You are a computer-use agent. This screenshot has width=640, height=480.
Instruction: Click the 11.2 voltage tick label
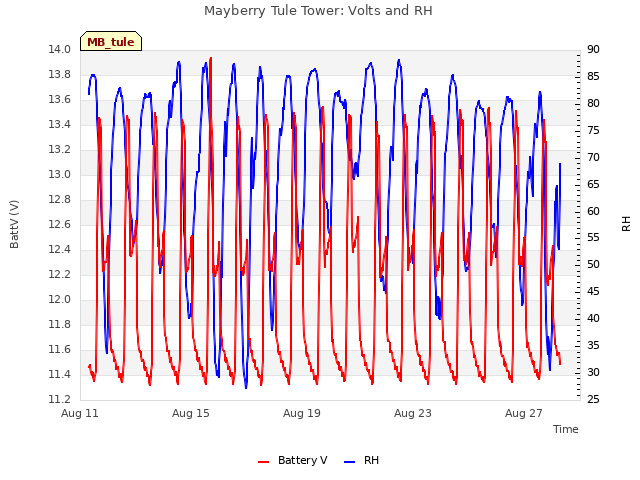click(60, 399)
